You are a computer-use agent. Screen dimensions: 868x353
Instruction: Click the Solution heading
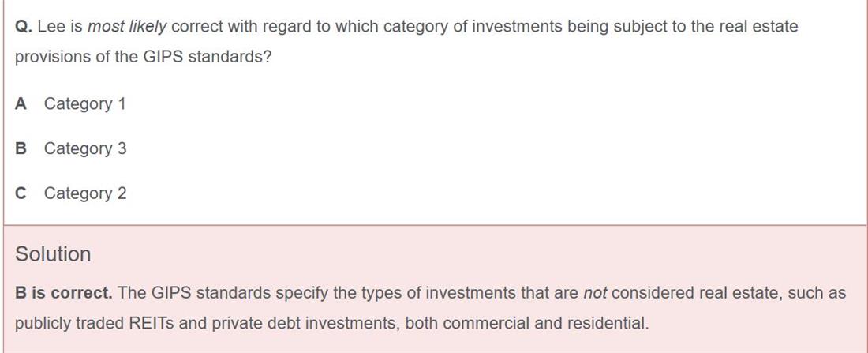(x=53, y=253)
